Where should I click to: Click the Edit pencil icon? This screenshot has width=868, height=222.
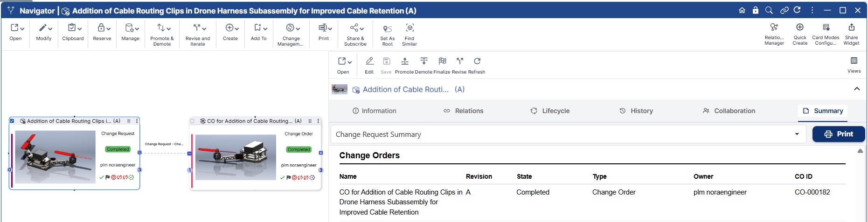pos(369,61)
